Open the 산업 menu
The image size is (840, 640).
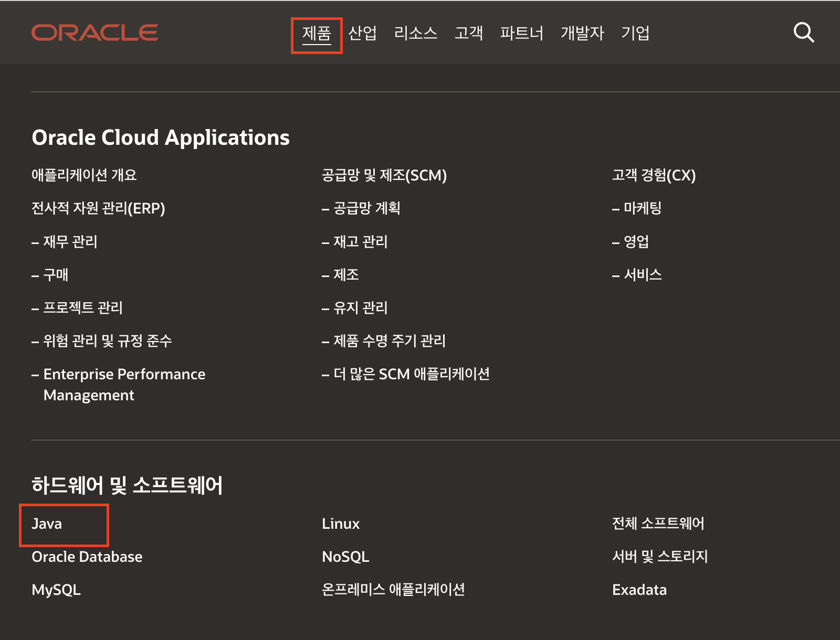[362, 33]
